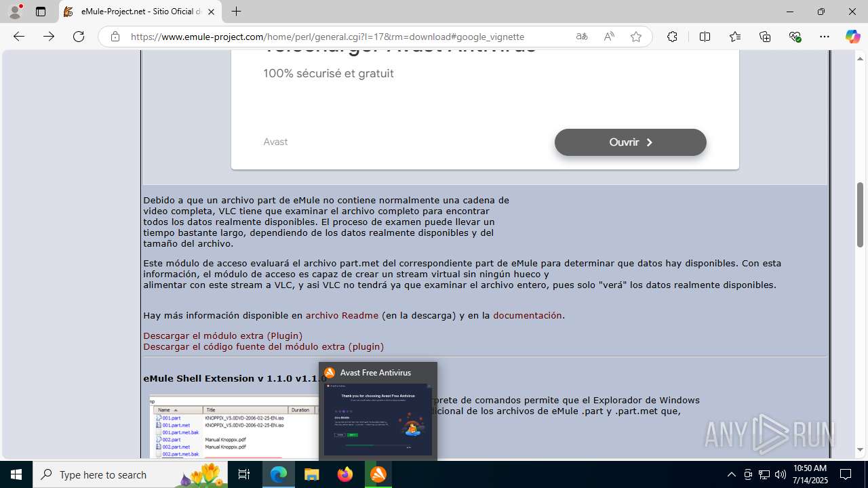Screen dimensions: 868x488
Task: Go back to previous page
Action: 19,37
